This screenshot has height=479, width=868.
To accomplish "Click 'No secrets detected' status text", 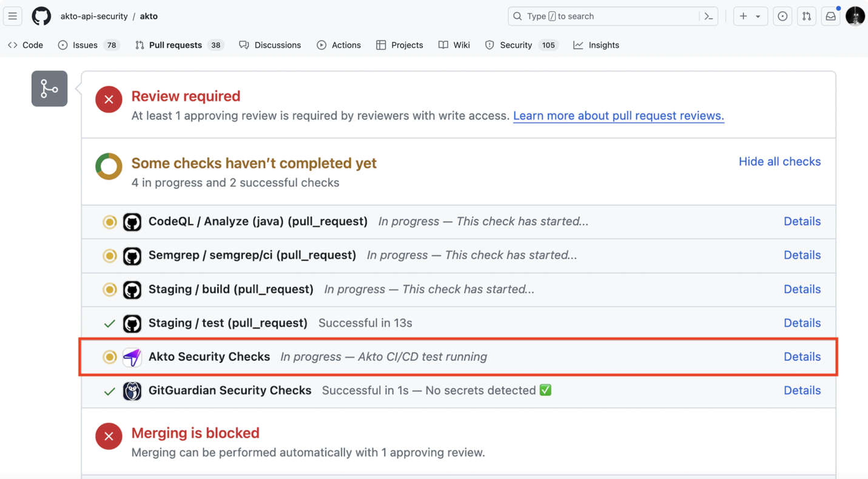I will (480, 390).
